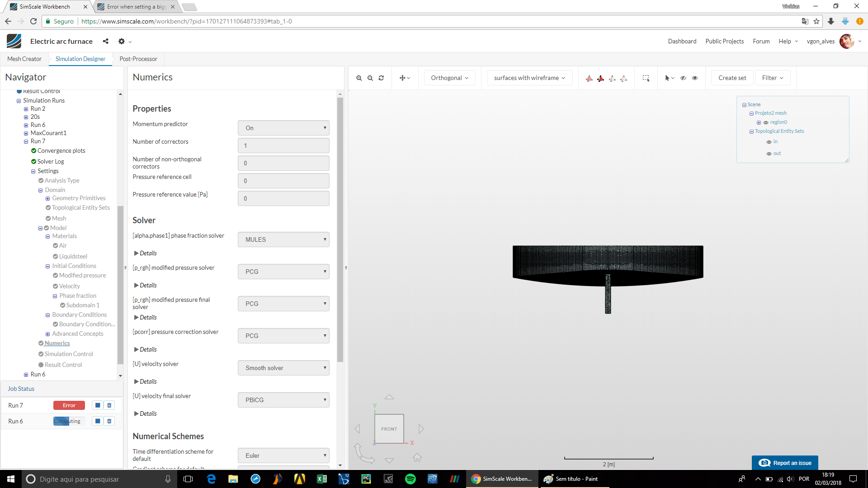Click the Number of correctors input field
Viewport: 868px width, 488px height.
(283, 145)
